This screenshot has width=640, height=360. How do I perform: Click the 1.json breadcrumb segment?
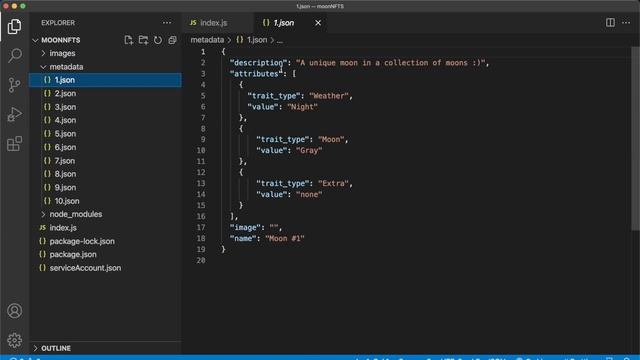257,40
